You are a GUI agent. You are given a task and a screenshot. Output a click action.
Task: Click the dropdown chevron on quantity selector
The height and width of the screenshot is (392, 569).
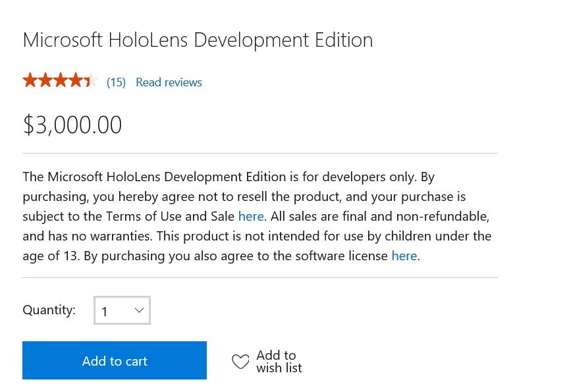(x=139, y=310)
